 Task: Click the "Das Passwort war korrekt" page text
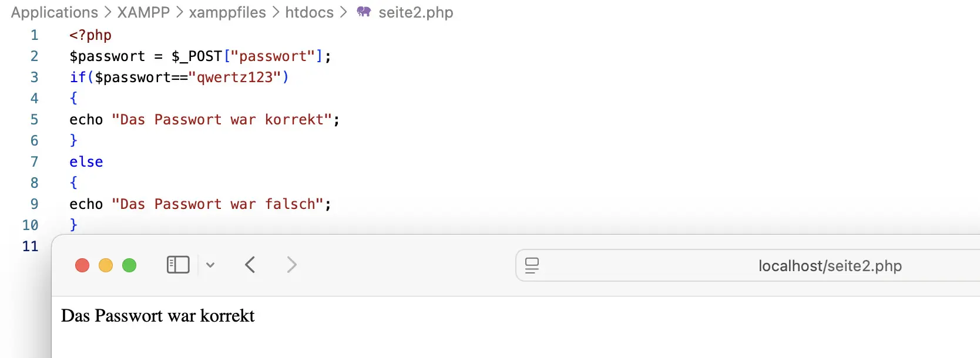point(158,316)
